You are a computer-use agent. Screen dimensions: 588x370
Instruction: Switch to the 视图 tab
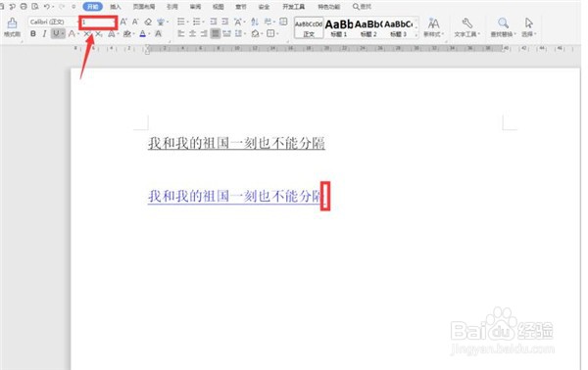[x=218, y=7]
